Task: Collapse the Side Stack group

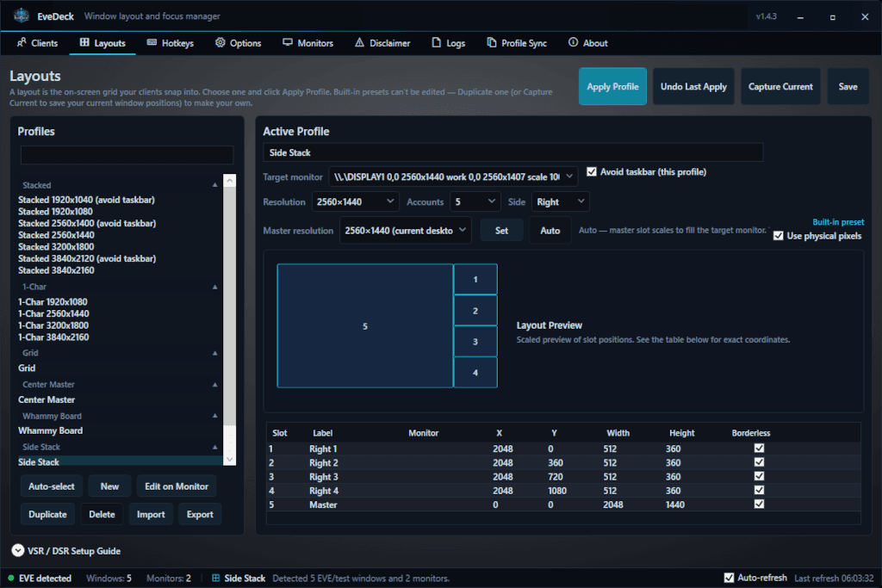Action: coord(214,447)
